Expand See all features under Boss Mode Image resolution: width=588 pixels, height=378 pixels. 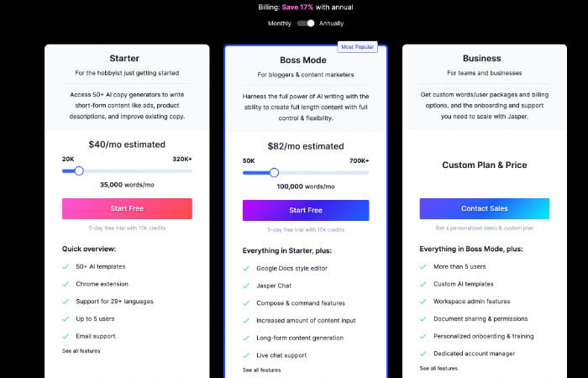(x=261, y=370)
